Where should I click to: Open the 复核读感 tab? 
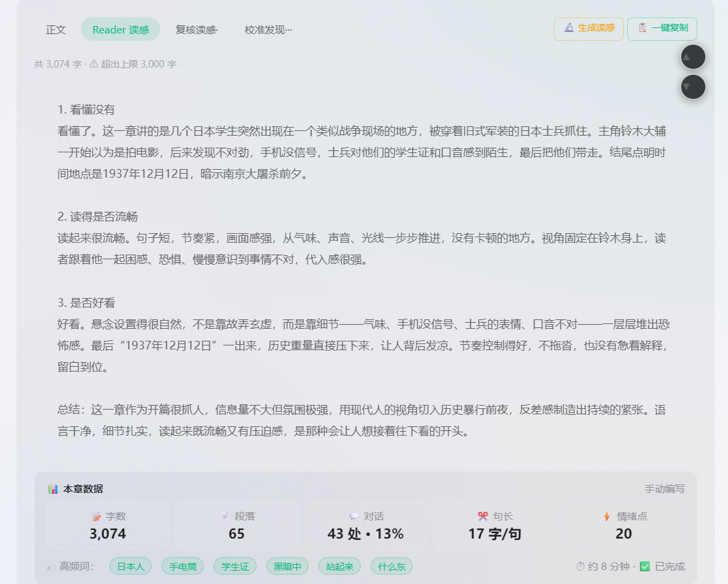click(197, 29)
